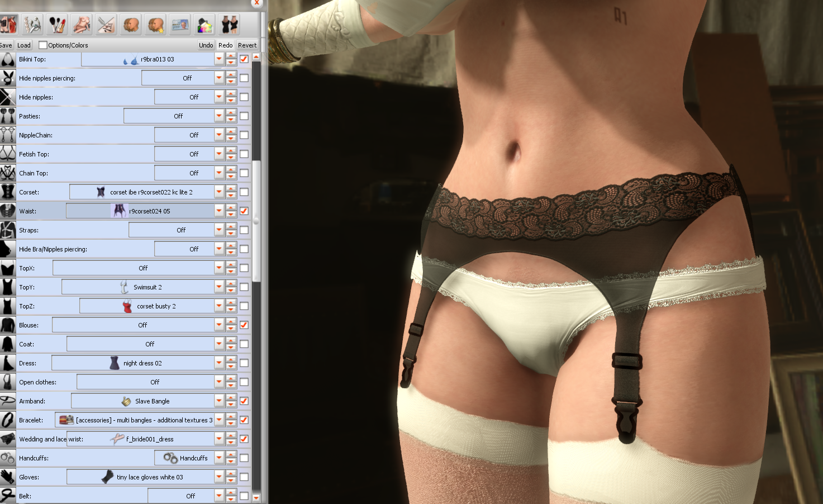
Task: Click the Fetish Top row icon
Action: [x=8, y=154]
